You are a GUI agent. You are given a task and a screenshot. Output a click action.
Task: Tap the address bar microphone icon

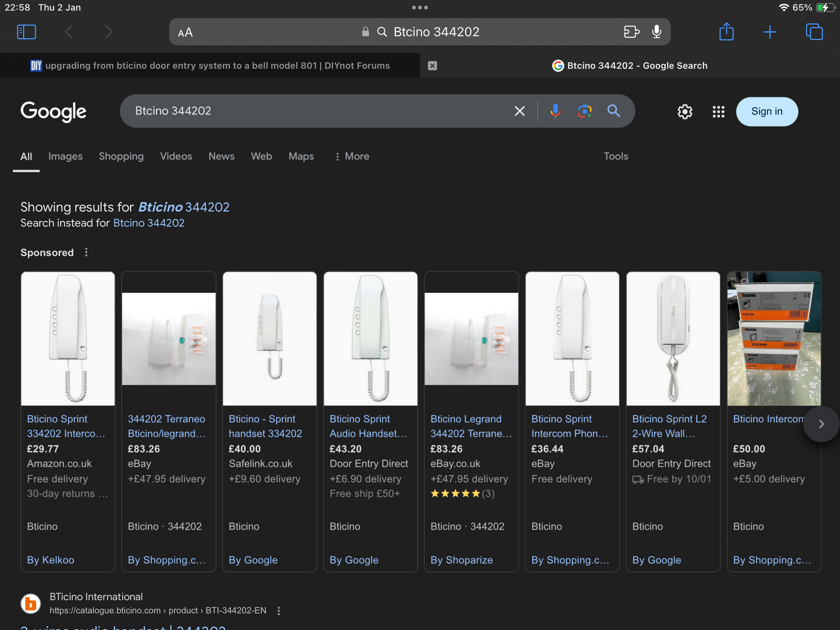coord(656,32)
